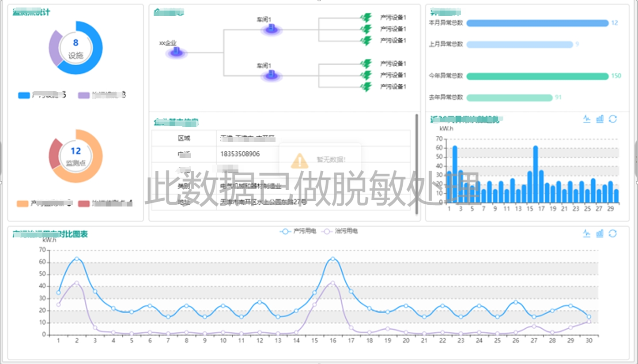
Task: Click the xx企业 enterprise node icon
Action: pyautogui.click(x=176, y=53)
